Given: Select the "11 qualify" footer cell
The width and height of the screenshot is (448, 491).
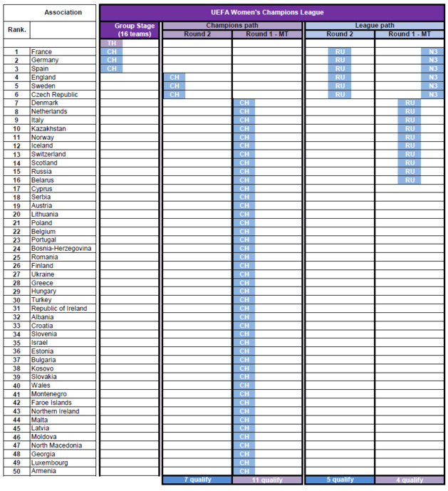Looking at the screenshot, I should pos(267,480).
